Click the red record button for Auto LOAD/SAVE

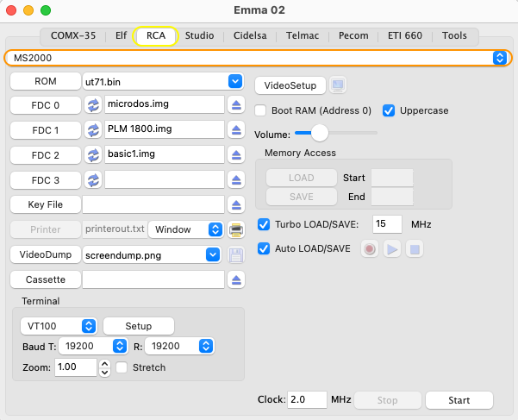tap(370, 249)
